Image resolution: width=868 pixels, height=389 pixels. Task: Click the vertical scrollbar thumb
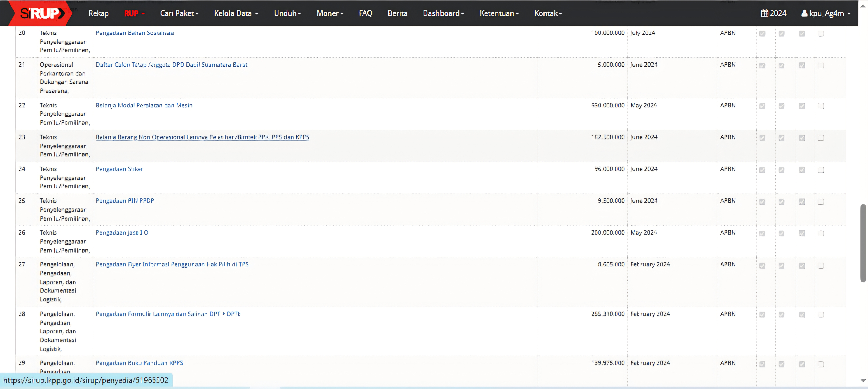click(x=863, y=243)
